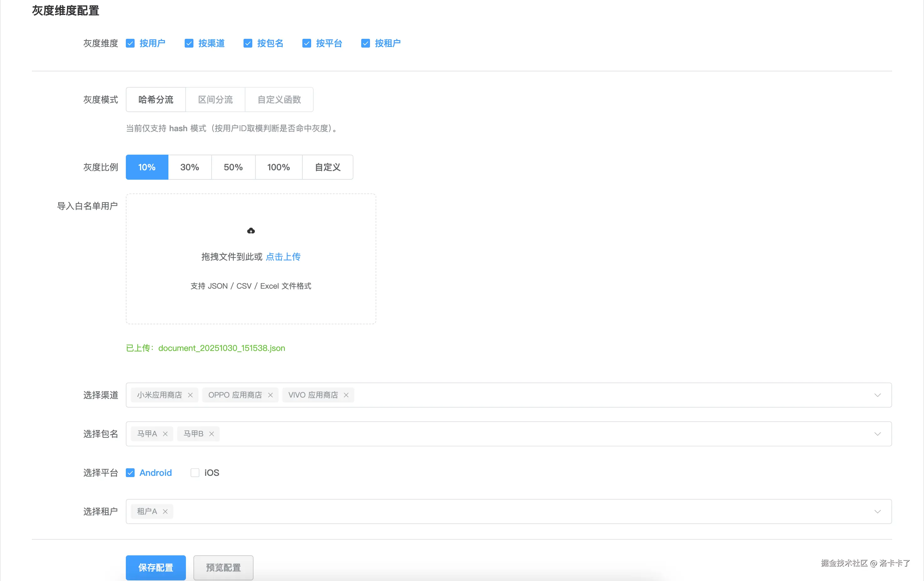Click the 保存配置 button

(x=155, y=567)
